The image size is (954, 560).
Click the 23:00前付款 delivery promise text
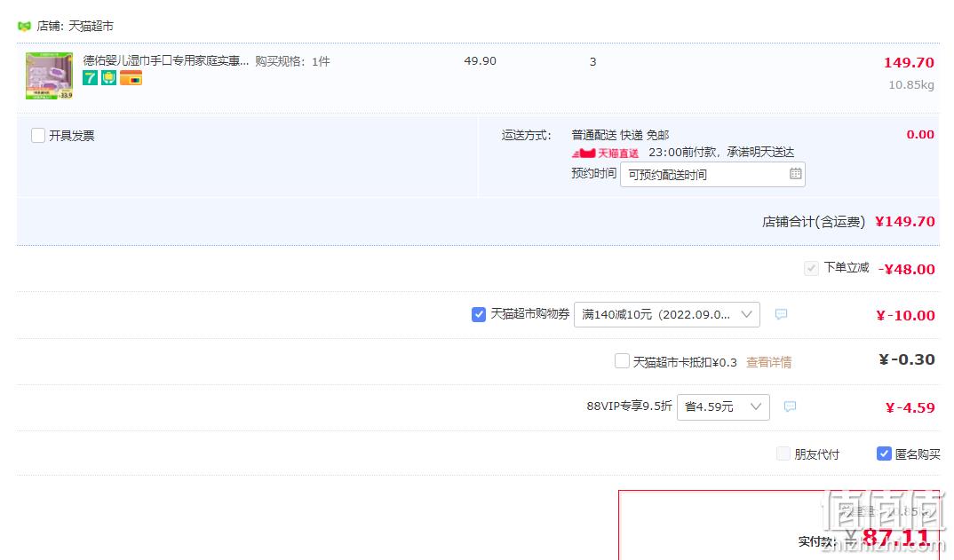[721, 152]
